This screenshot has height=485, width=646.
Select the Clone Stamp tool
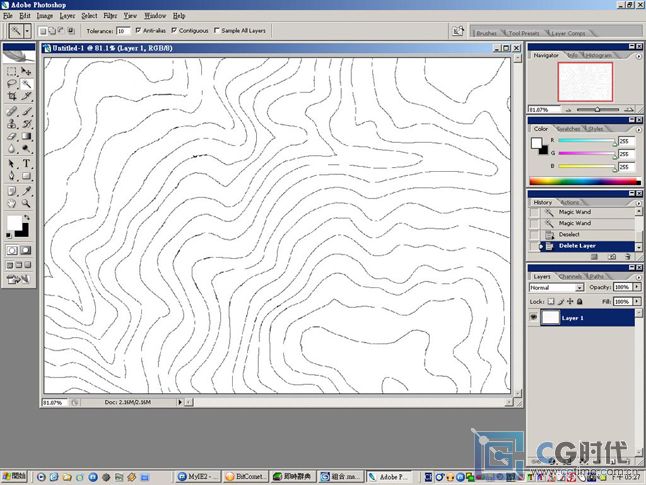(12, 124)
